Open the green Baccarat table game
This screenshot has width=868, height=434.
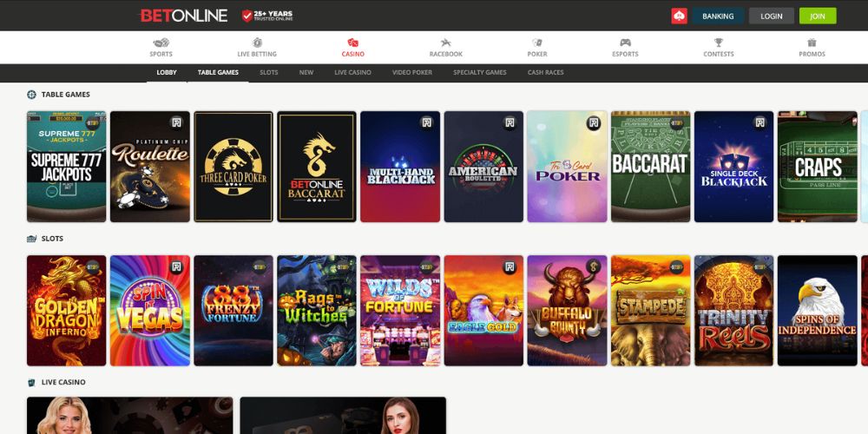650,167
